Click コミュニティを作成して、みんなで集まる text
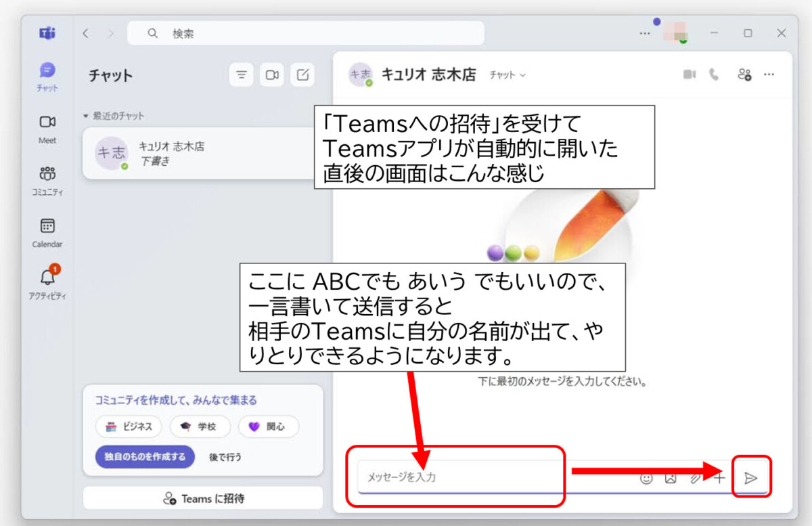The height and width of the screenshot is (526, 812). tap(176, 401)
